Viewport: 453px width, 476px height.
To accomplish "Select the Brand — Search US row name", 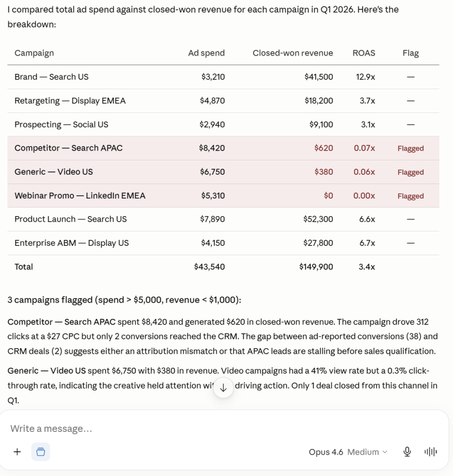I will [x=52, y=77].
